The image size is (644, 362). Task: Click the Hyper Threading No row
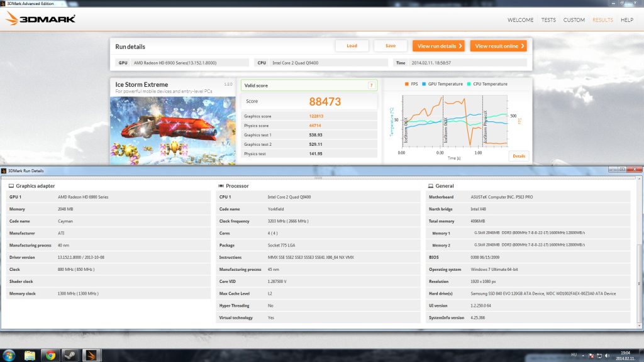point(318,306)
